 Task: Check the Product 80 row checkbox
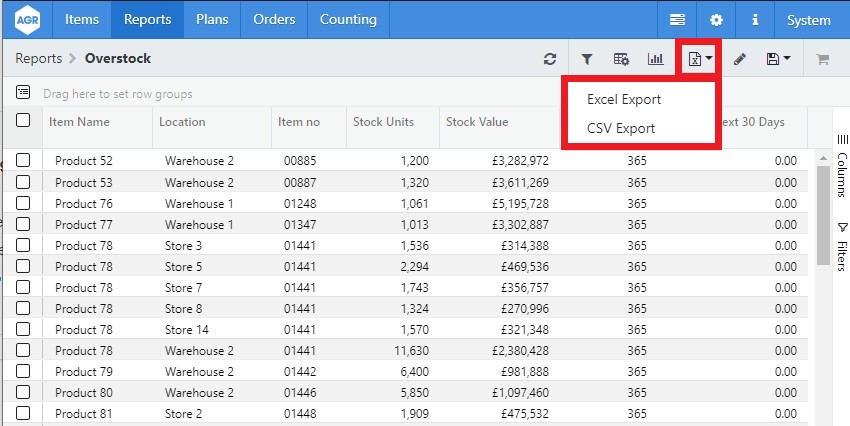23,392
